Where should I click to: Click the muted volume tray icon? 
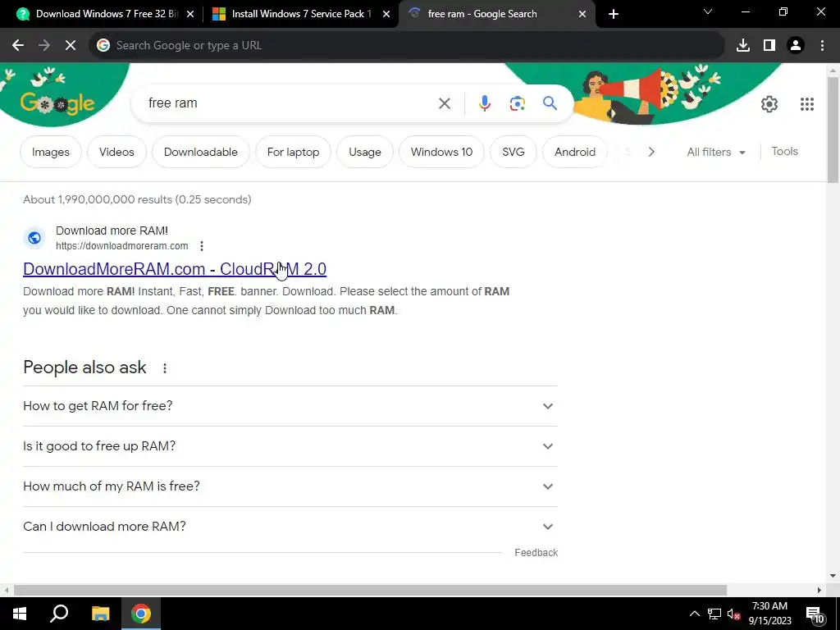click(734, 614)
